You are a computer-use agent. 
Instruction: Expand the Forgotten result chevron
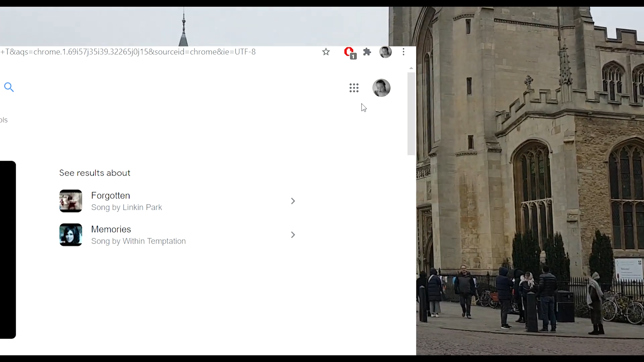(x=293, y=201)
